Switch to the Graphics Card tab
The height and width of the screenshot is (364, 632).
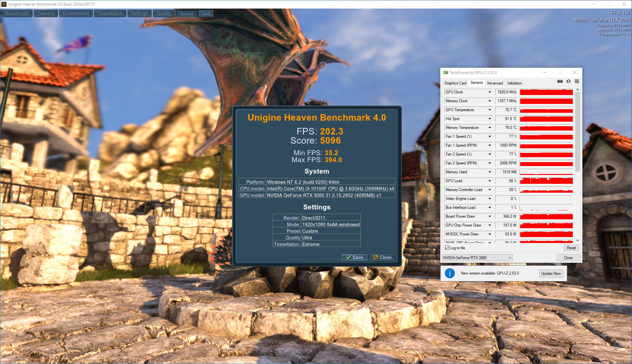(455, 83)
